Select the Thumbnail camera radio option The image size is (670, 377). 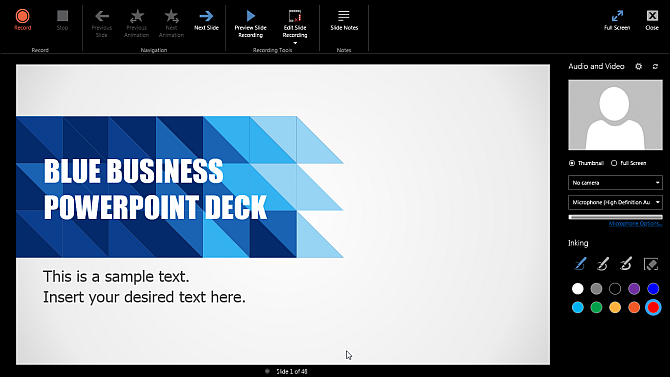tap(572, 163)
